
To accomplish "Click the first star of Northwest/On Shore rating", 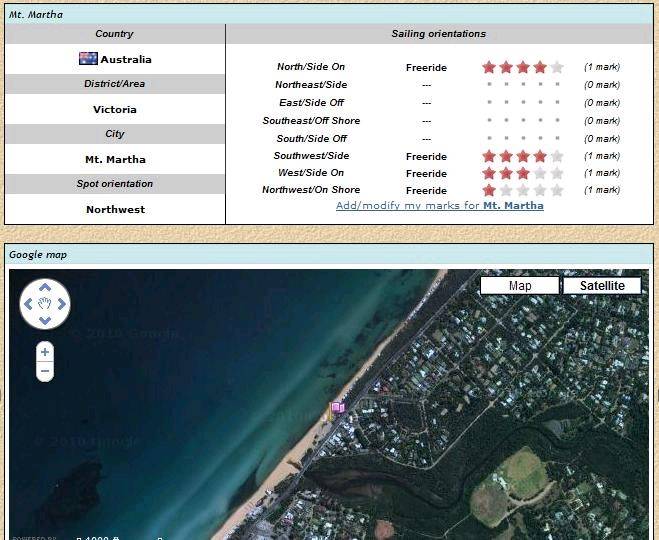I will coord(489,190).
